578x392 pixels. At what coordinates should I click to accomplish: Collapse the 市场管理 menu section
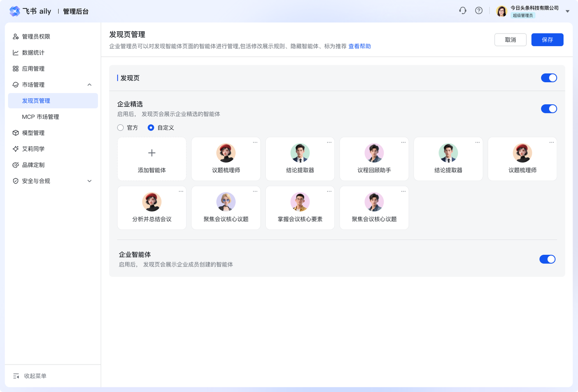(x=89, y=85)
